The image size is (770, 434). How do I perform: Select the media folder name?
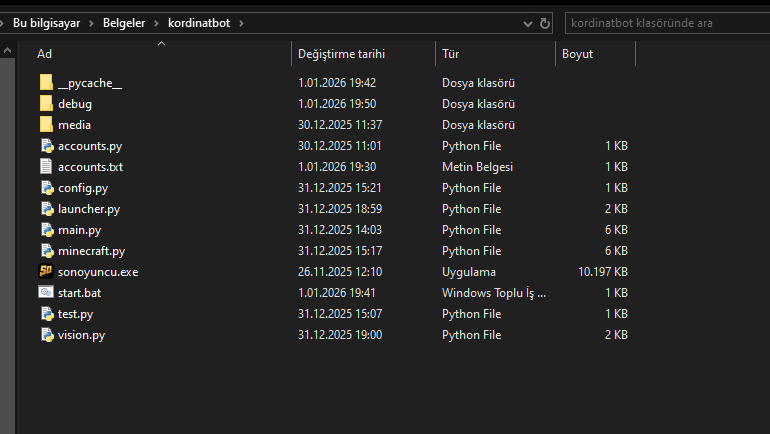pyautogui.click(x=74, y=125)
